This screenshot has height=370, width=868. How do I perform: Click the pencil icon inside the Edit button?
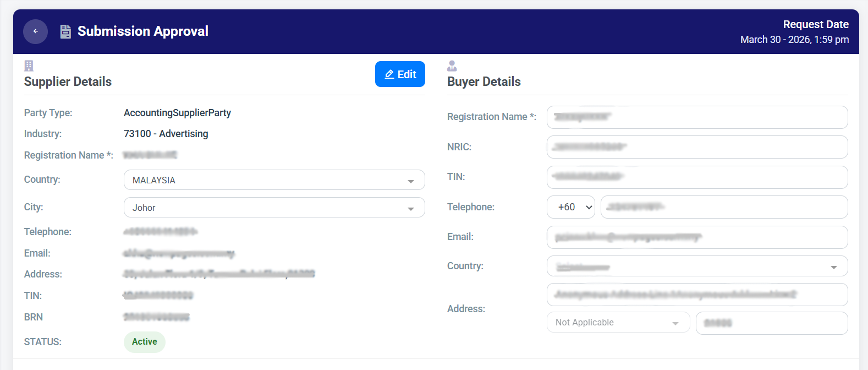coord(389,74)
